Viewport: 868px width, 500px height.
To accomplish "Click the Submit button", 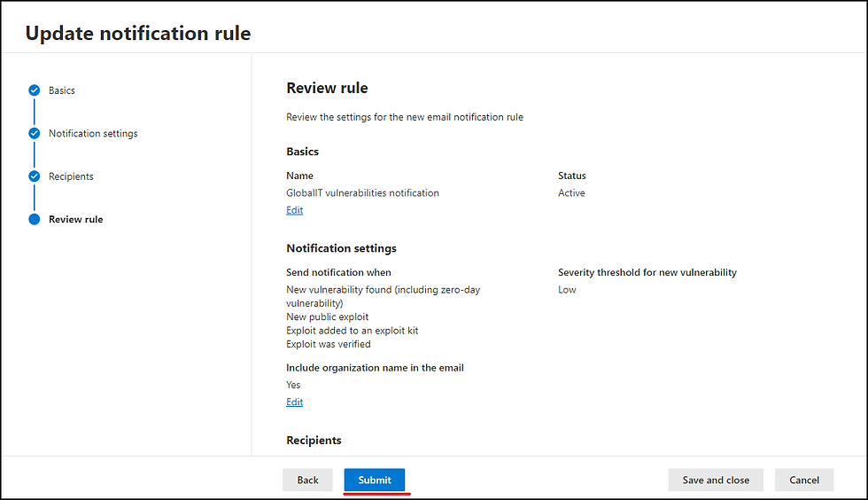I will tap(374, 480).
